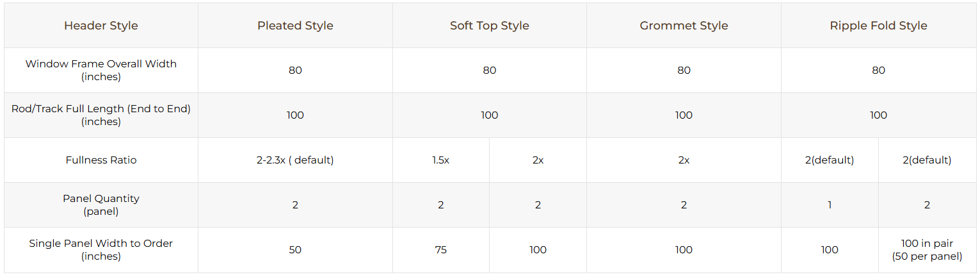This screenshot has height=277, width=980.
Task: Select the 80 window width under Pleated Style
Action: (295, 71)
